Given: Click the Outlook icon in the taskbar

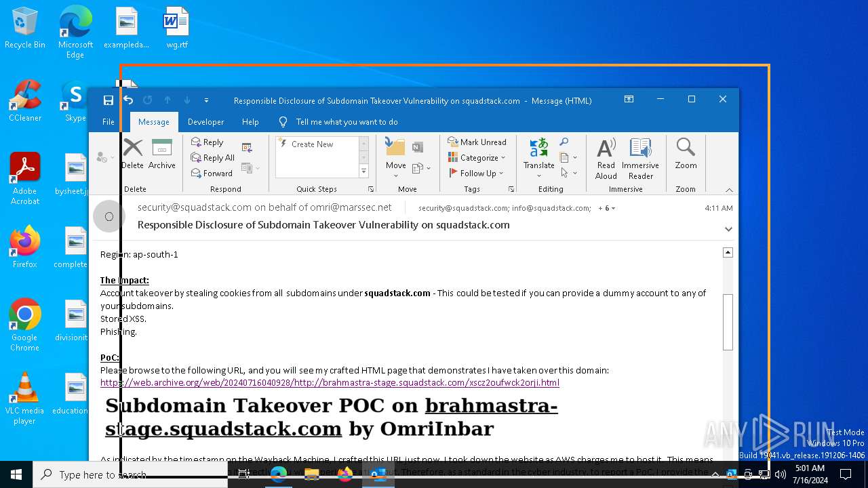Looking at the screenshot, I should pos(378,474).
